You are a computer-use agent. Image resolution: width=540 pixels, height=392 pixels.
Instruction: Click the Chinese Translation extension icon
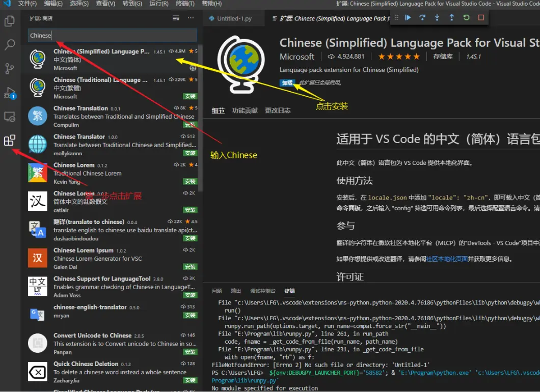coord(38,116)
